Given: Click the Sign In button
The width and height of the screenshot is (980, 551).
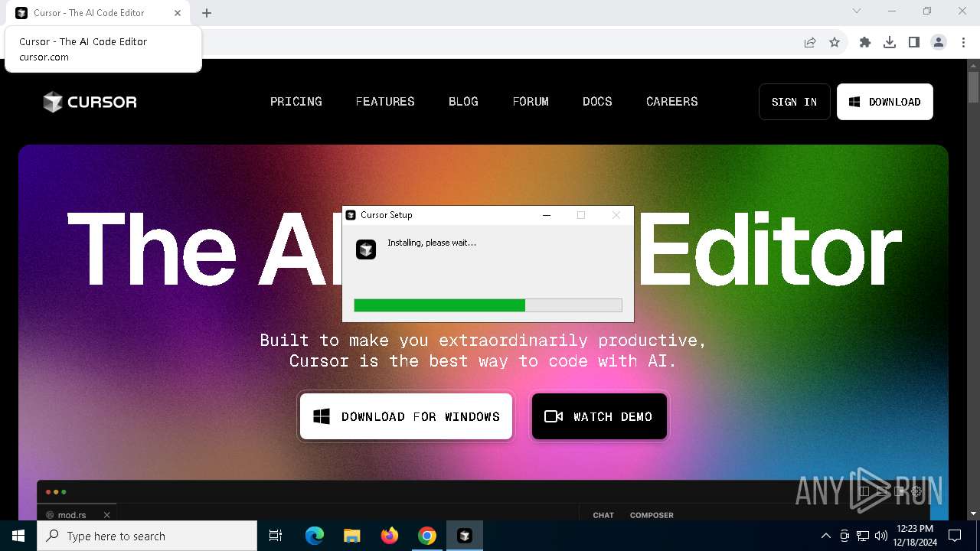Looking at the screenshot, I should pyautogui.click(x=794, y=102).
